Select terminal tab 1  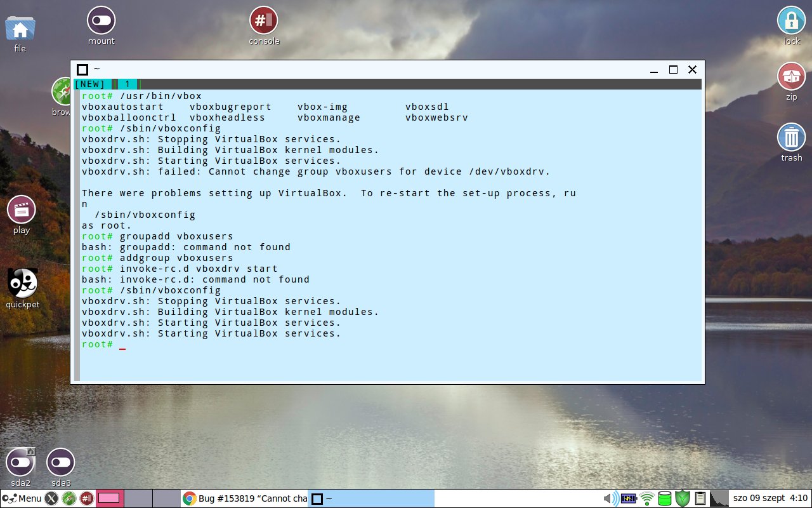[127, 84]
